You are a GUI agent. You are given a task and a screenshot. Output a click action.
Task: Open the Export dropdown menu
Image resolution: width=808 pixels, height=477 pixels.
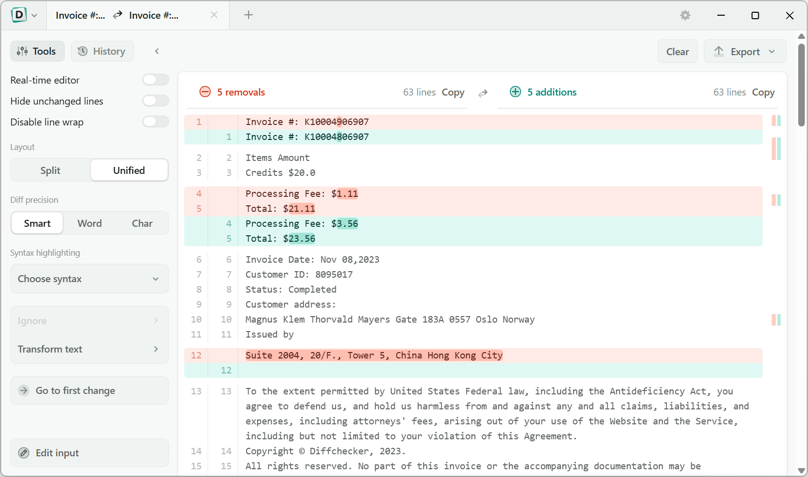point(745,52)
